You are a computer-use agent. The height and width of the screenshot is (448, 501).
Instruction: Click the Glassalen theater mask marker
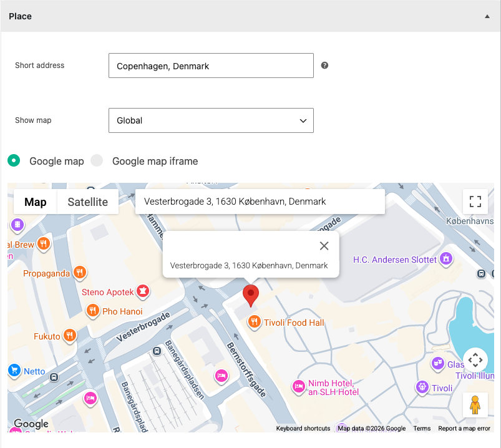point(438,364)
